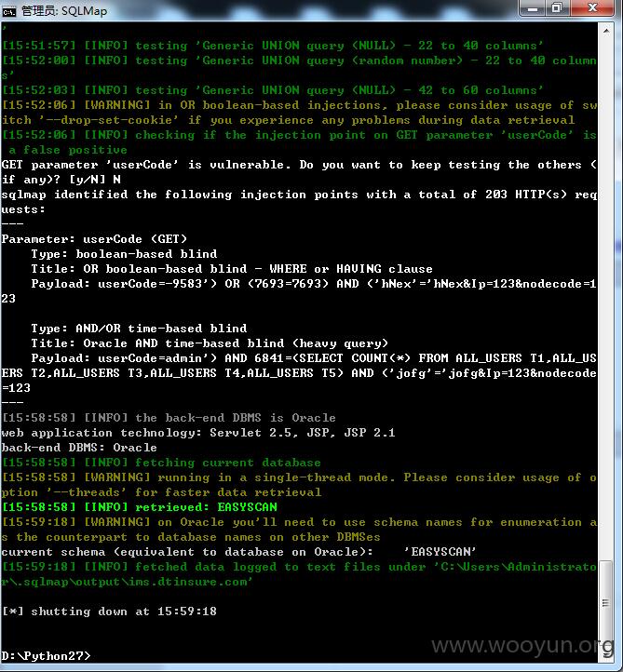Click the vertical scrollbar thumb
623x672 pixels.
pos(605,603)
